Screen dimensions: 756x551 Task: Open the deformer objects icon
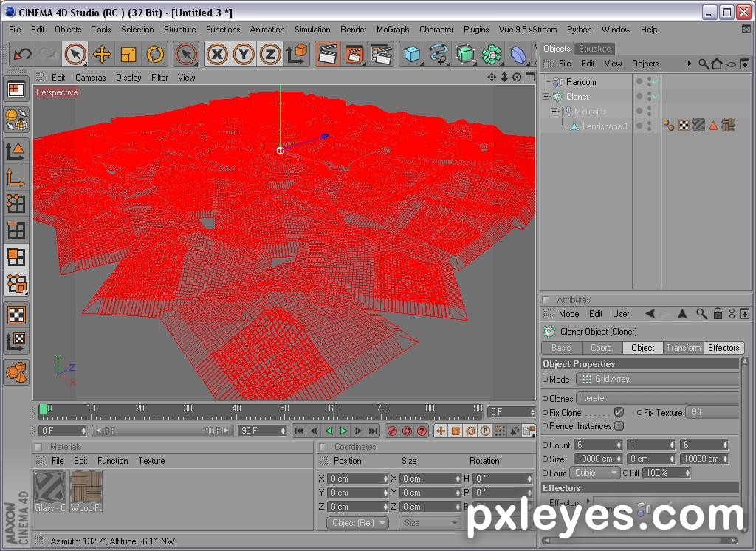pos(518,54)
